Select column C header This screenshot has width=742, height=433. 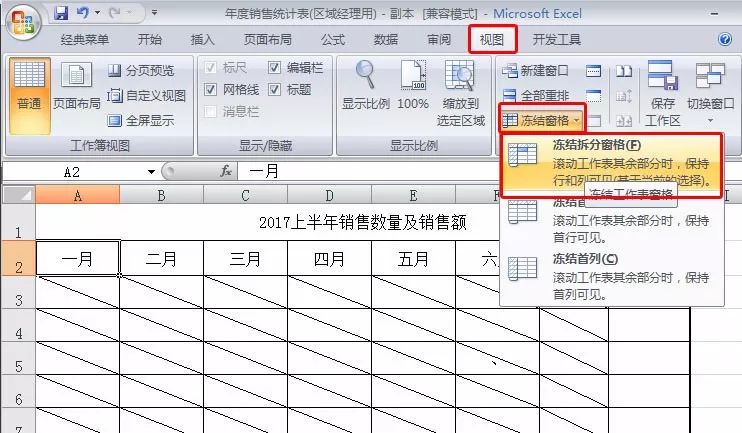pos(245,194)
